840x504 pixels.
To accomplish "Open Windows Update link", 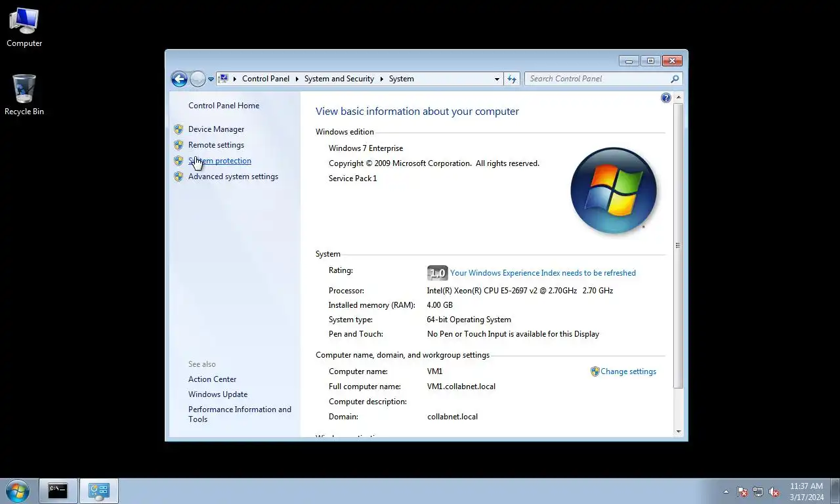I will (218, 394).
